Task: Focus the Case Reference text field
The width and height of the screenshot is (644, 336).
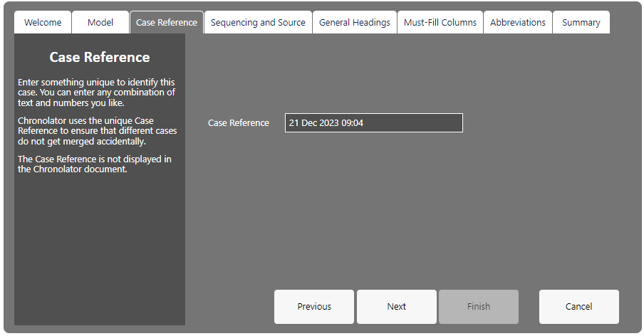Action: tap(374, 122)
